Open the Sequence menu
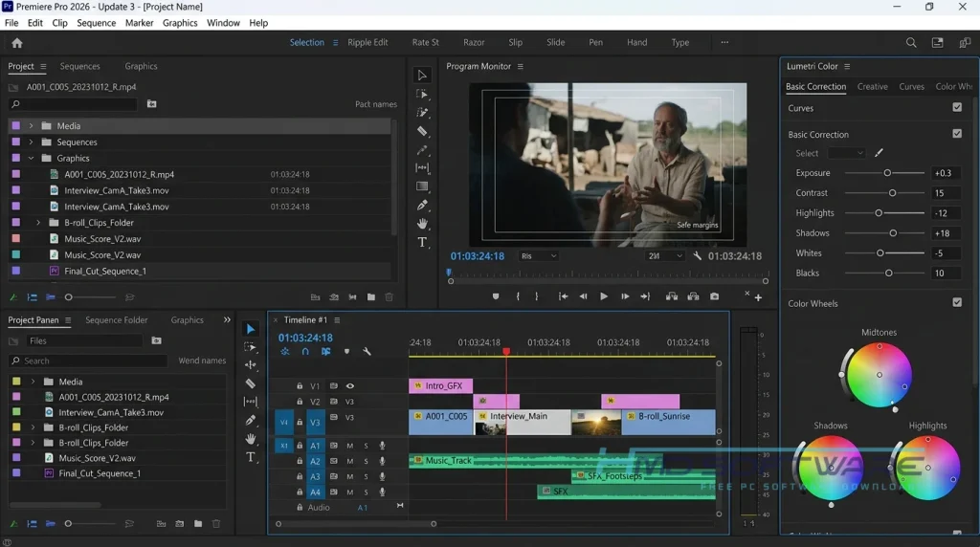The width and height of the screenshot is (980, 547). click(x=97, y=23)
